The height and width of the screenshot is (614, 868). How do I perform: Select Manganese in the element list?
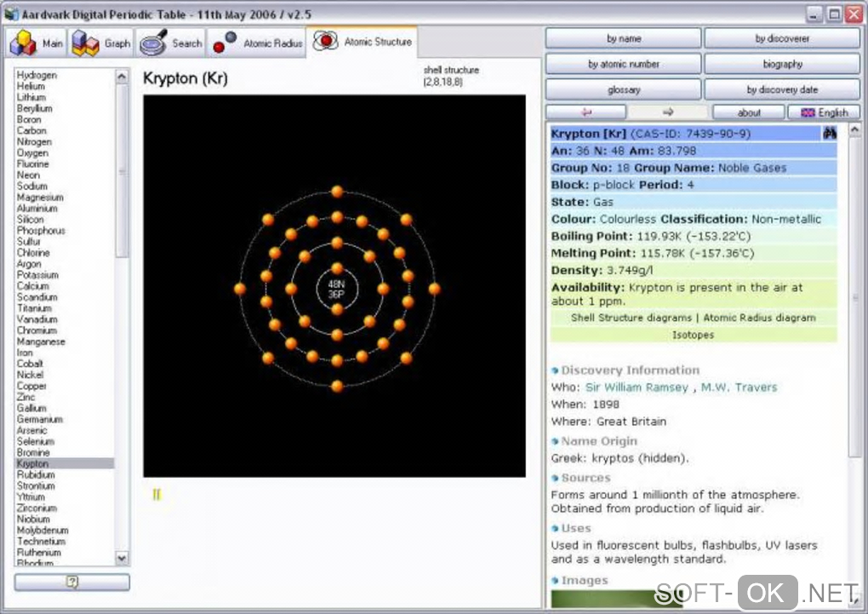(64, 341)
